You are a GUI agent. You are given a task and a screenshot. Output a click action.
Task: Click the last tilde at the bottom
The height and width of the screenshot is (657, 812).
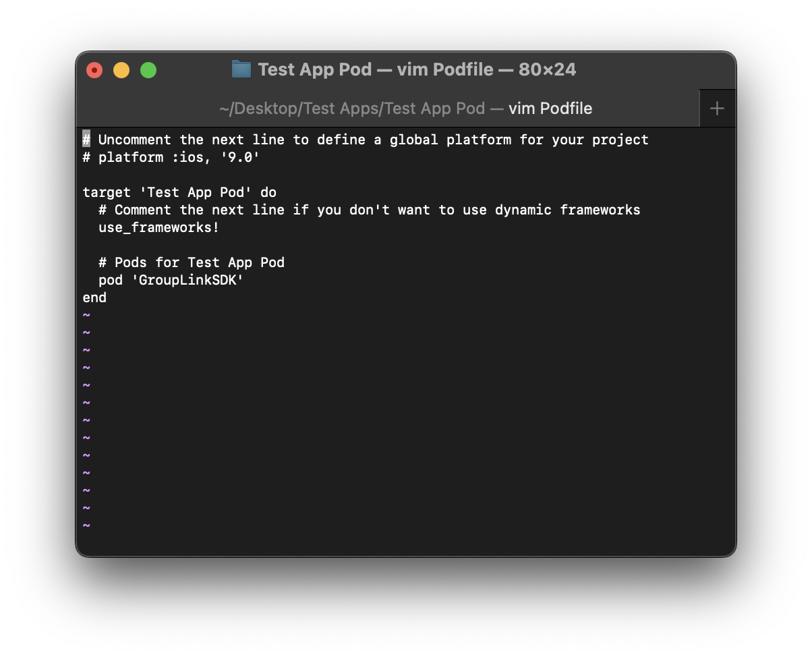coord(86,525)
